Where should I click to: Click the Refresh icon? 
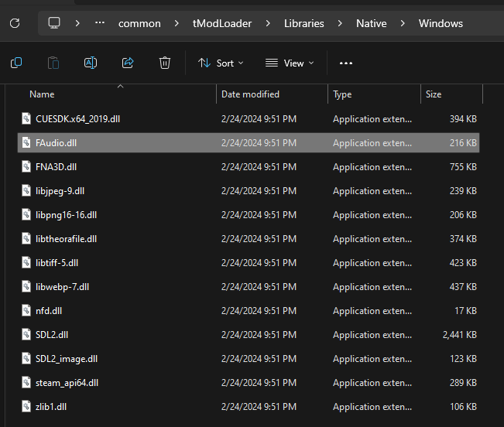coord(15,23)
